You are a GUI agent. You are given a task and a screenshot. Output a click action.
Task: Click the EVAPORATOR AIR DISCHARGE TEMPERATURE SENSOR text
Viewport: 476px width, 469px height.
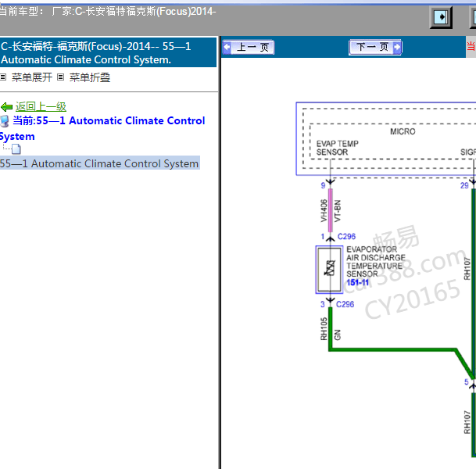376,261
